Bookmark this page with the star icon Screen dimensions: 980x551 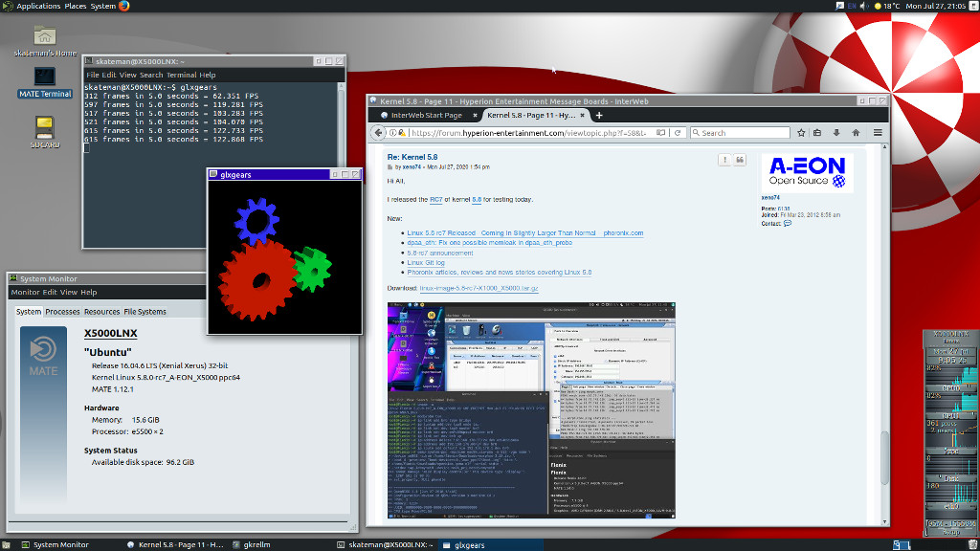(x=801, y=132)
